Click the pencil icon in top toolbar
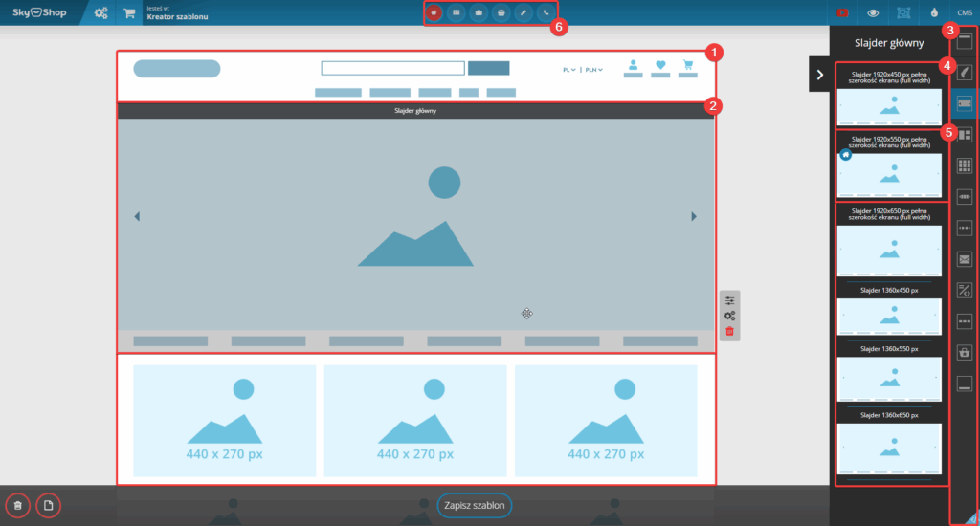Viewport: 980px width, 526px height. [x=523, y=13]
